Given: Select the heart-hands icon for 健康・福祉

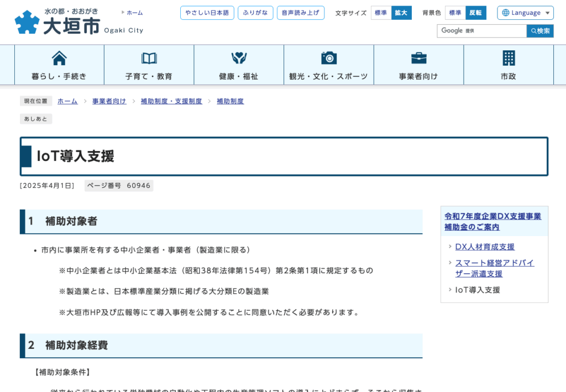Looking at the screenshot, I should (x=239, y=58).
